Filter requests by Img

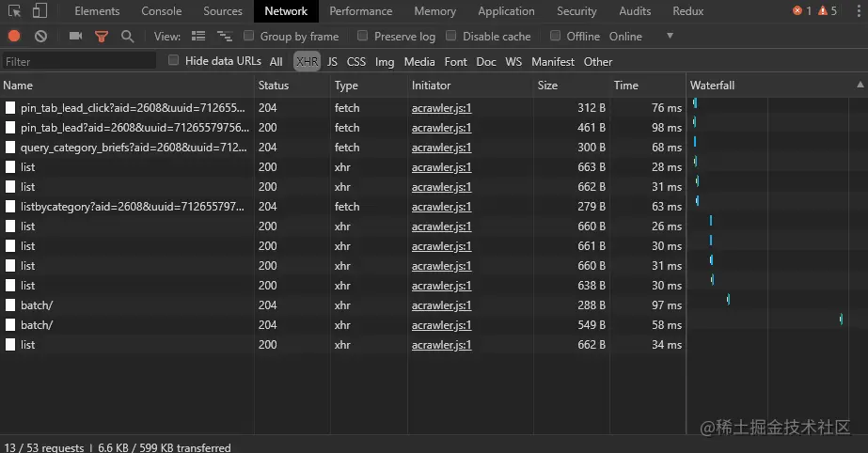[x=385, y=62]
